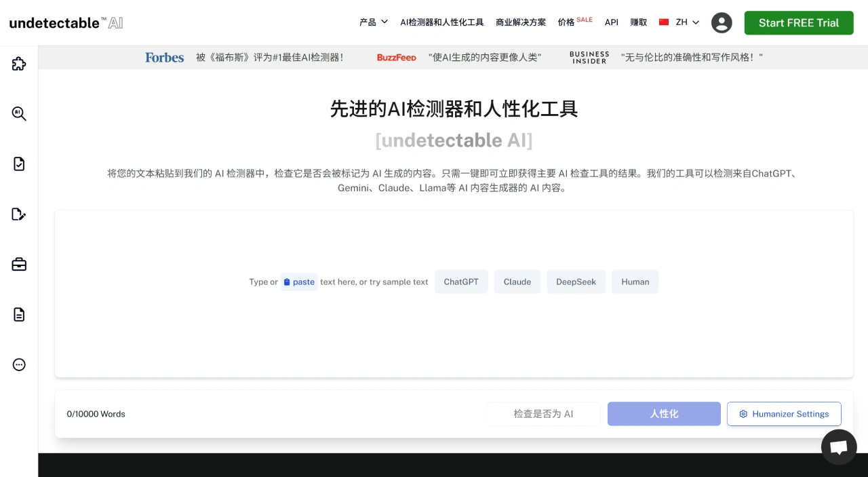Use the paste clipboard icon in text area
The height and width of the screenshot is (477, 868).
(x=298, y=282)
